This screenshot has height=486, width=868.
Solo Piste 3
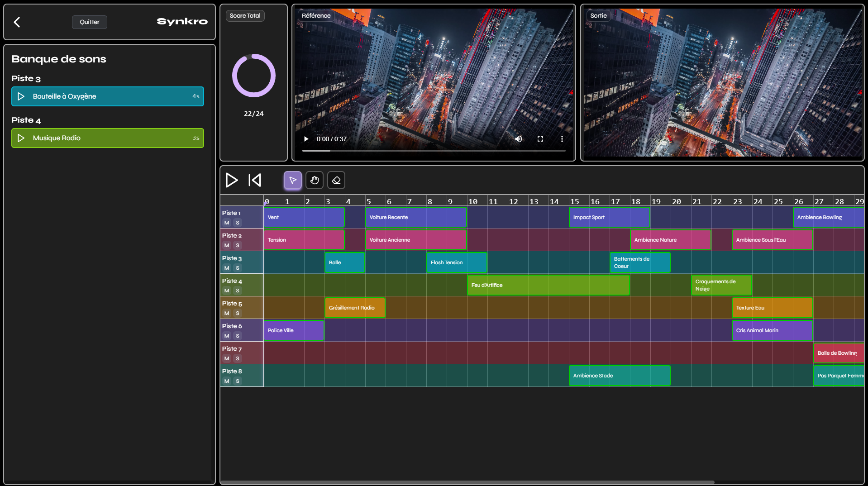238,268
